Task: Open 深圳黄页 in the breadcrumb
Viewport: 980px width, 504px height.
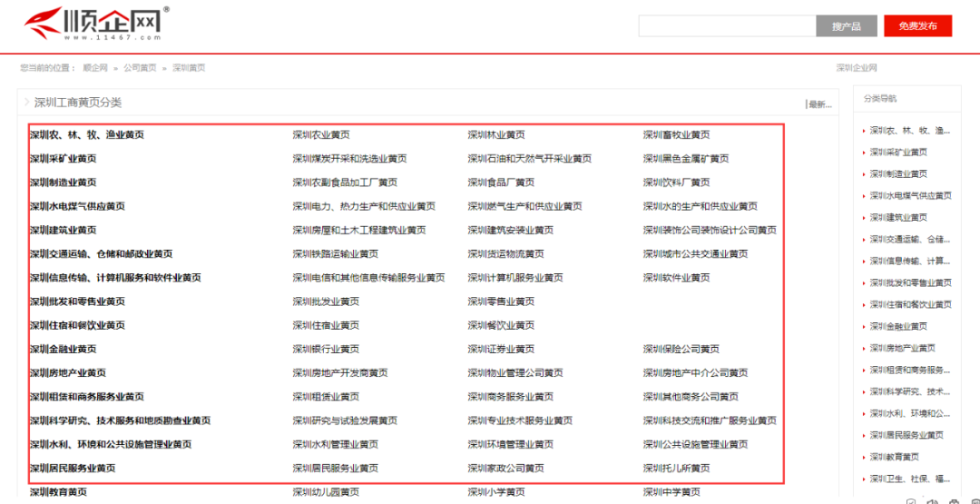Action: 189,67
